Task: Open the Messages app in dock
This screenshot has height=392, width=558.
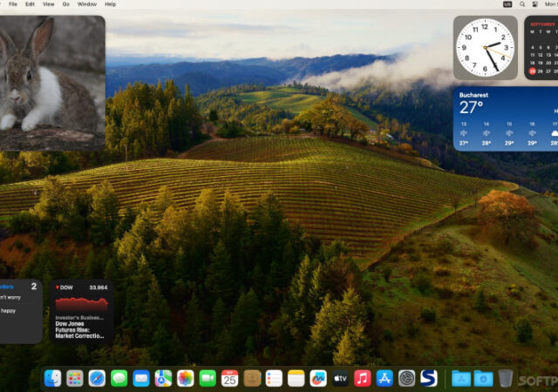Action: (119, 378)
